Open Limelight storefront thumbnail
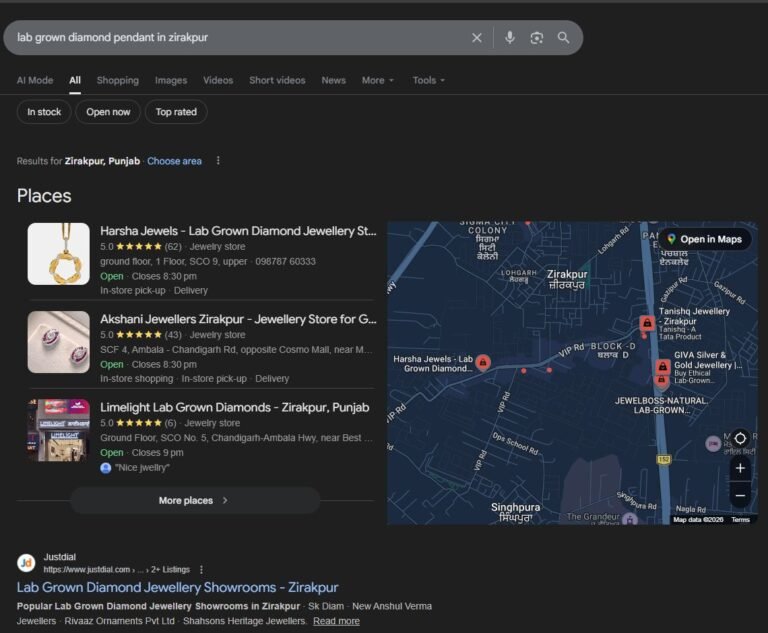 (x=59, y=430)
